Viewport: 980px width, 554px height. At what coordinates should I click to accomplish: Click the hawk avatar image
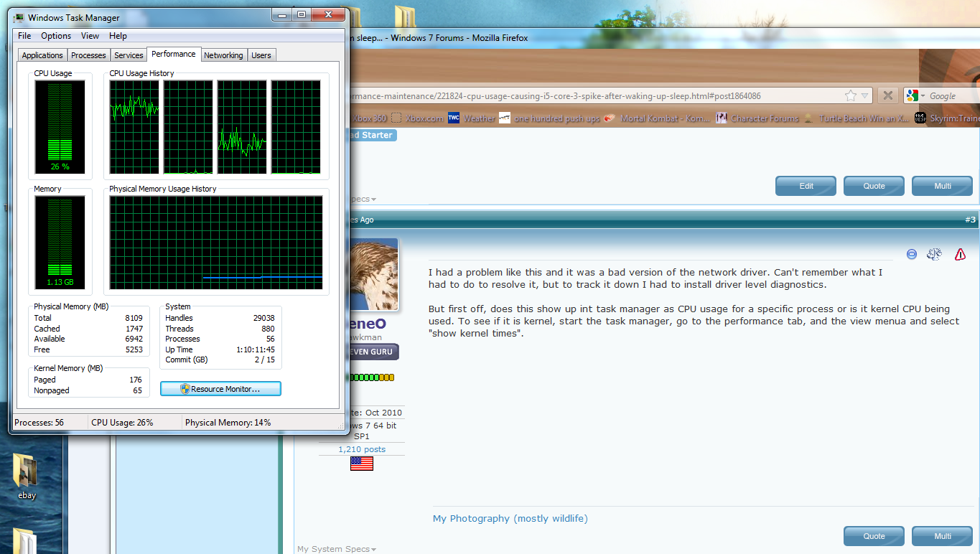tap(373, 275)
